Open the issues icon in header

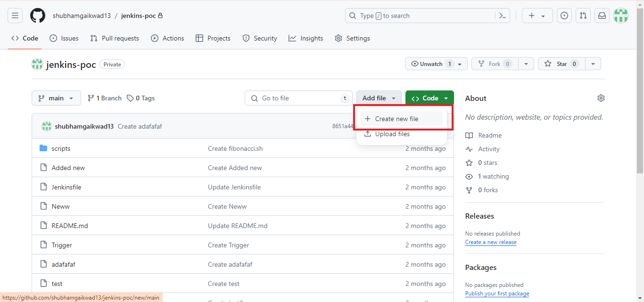tap(564, 16)
